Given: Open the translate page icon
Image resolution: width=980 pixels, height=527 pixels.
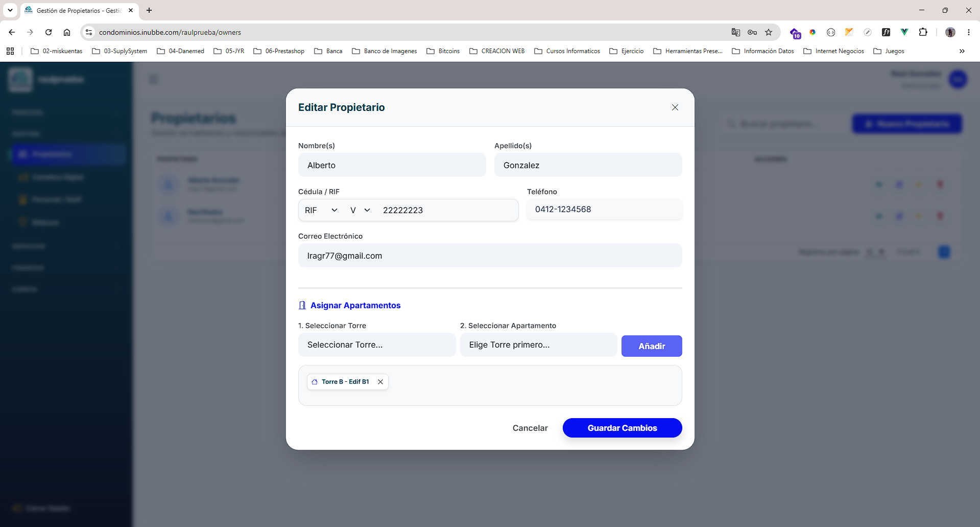Looking at the screenshot, I should [736, 32].
